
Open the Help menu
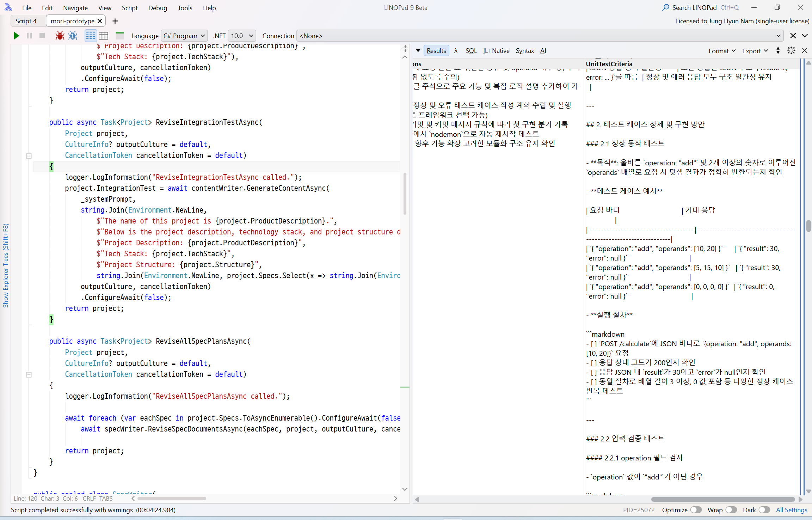point(209,8)
